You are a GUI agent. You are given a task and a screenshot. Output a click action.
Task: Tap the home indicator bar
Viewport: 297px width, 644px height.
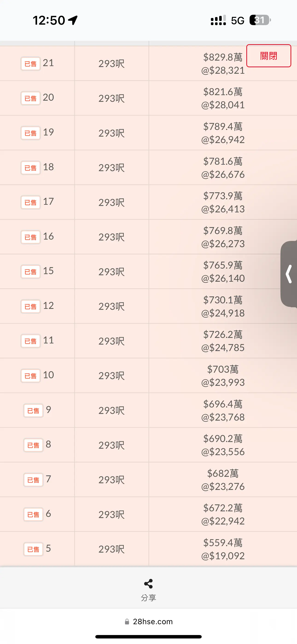[148, 636]
